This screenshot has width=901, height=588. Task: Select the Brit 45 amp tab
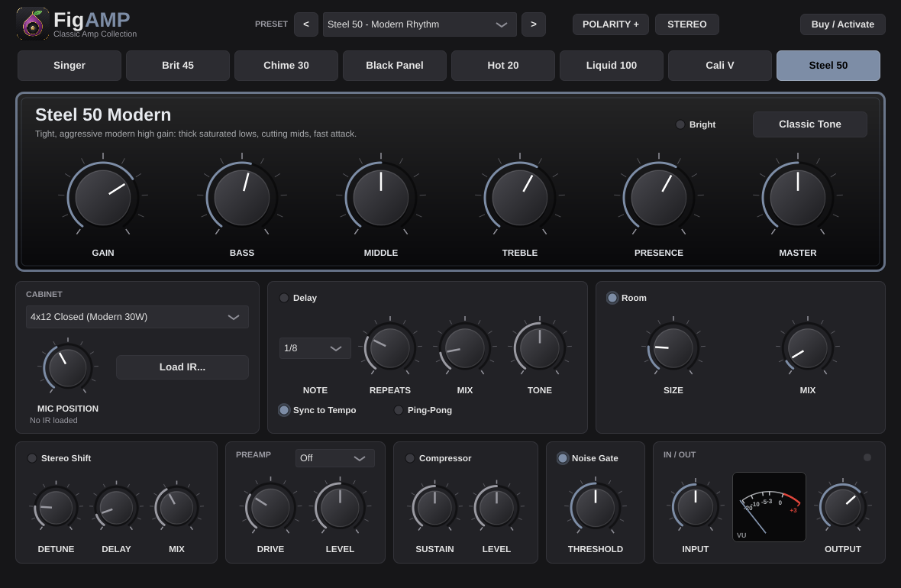(178, 66)
